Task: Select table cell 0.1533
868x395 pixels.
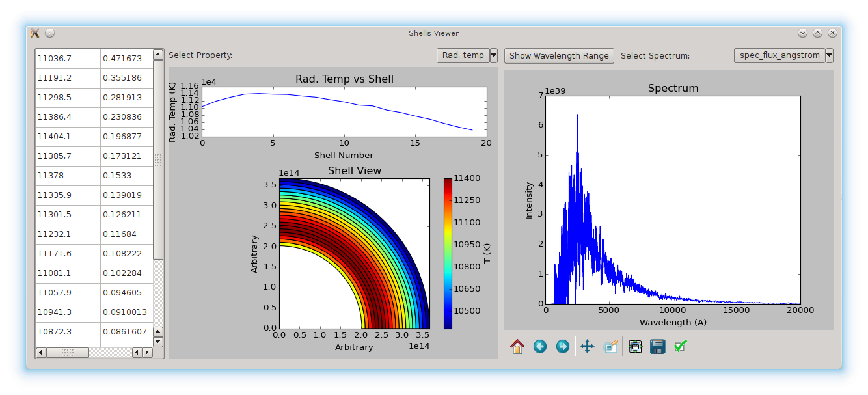Action: pyautogui.click(x=127, y=176)
